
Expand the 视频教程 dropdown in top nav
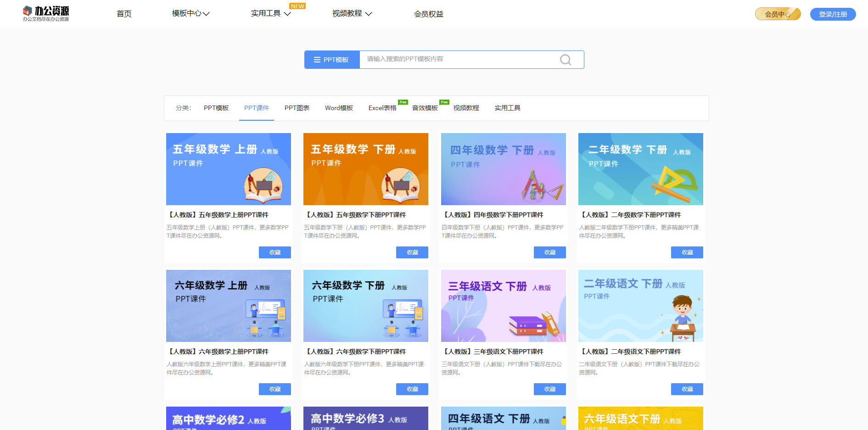tap(352, 13)
